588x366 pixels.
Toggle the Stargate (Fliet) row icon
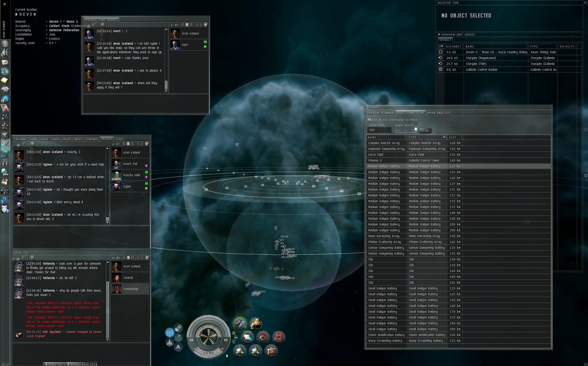(441, 64)
